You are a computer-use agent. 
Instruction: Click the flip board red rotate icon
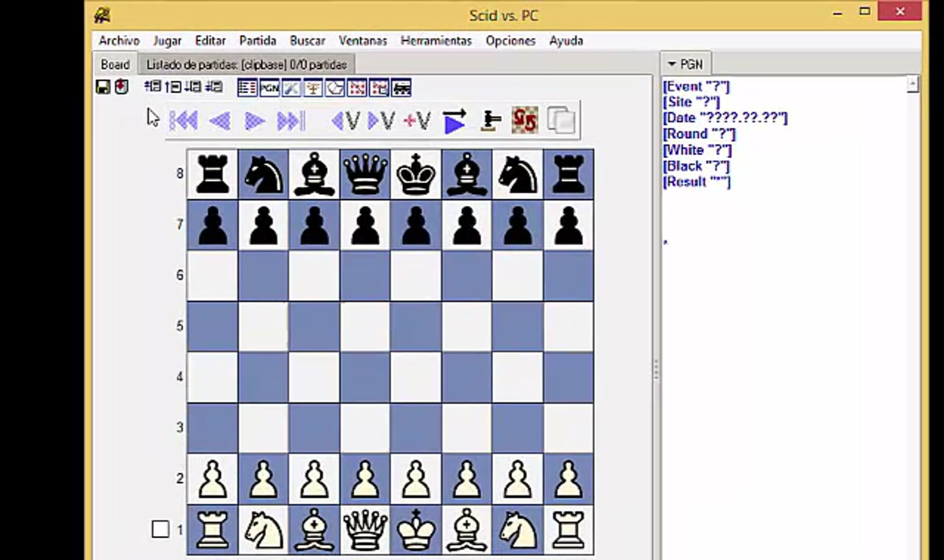525,121
